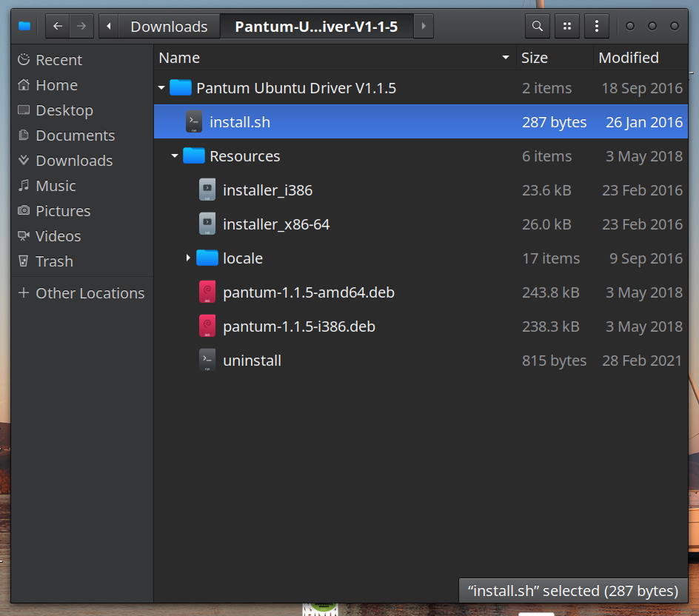This screenshot has width=699, height=616.
Task: Click the search magnifier icon in toolbar
Action: (537, 26)
